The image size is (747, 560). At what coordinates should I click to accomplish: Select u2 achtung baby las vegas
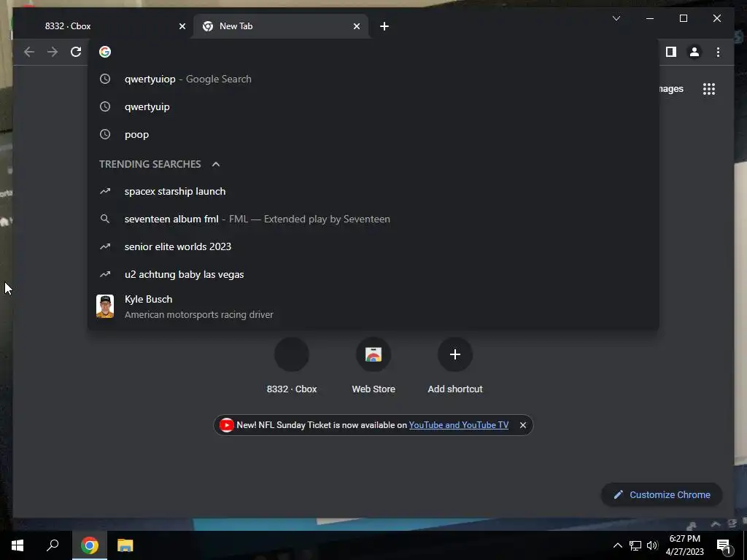tap(374, 274)
